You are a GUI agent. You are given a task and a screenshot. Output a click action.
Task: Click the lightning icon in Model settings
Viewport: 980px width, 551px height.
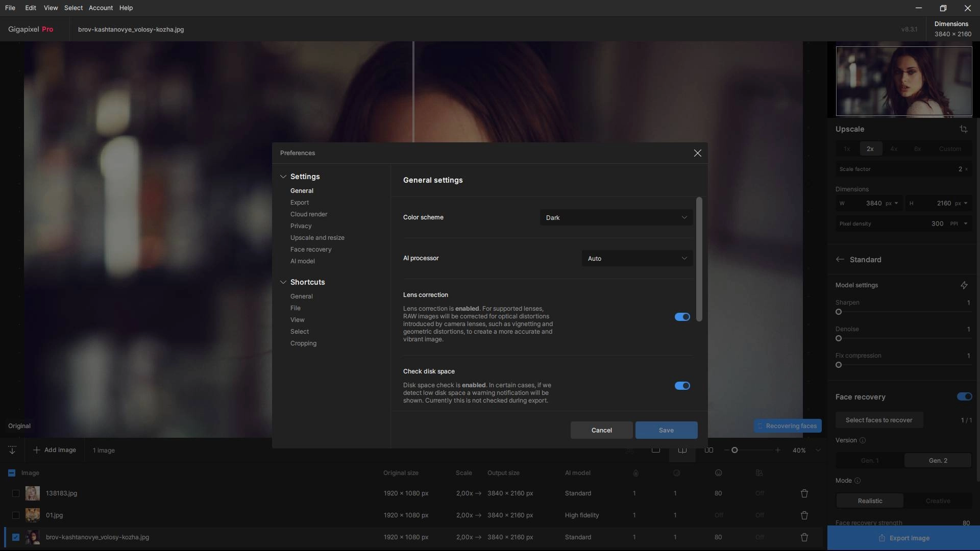964,285
